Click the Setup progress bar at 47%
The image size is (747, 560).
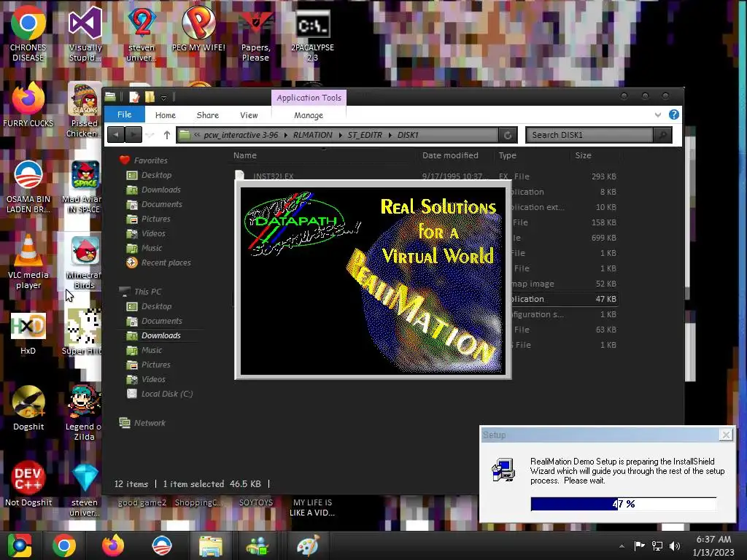(623, 504)
